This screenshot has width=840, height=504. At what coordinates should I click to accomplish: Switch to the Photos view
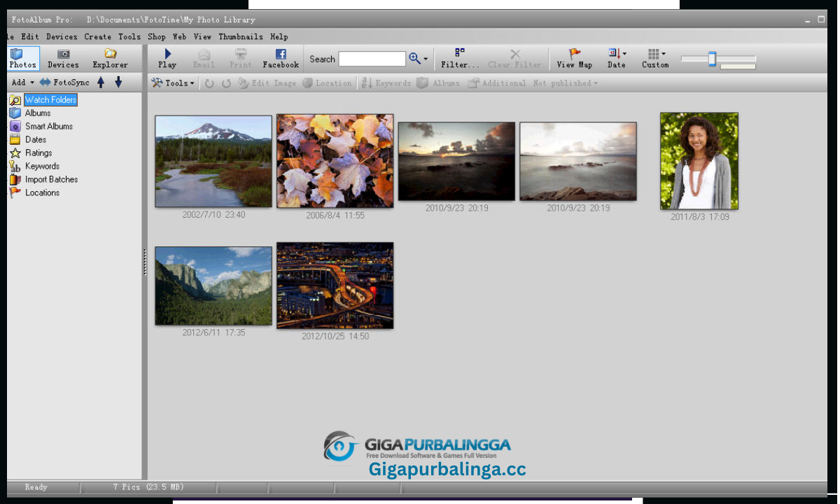tap(22, 58)
